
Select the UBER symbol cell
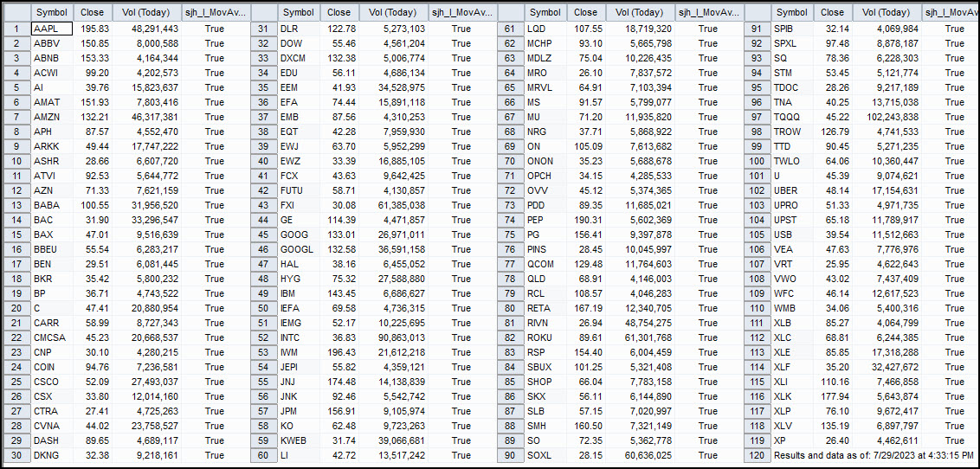[x=792, y=190]
